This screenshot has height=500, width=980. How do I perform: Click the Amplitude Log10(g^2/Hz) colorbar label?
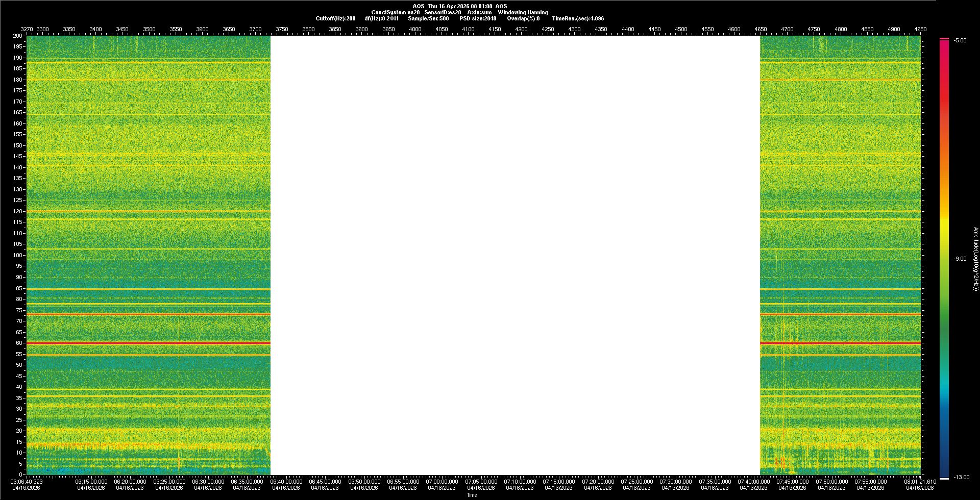pyautogui.click(x=975, y=259)
